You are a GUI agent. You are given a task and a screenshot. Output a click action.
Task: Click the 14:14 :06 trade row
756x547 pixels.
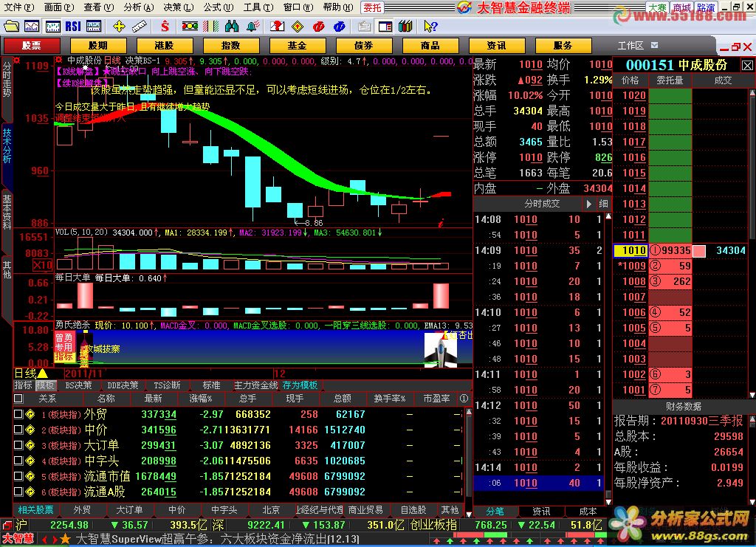click(x=538, y=483)
